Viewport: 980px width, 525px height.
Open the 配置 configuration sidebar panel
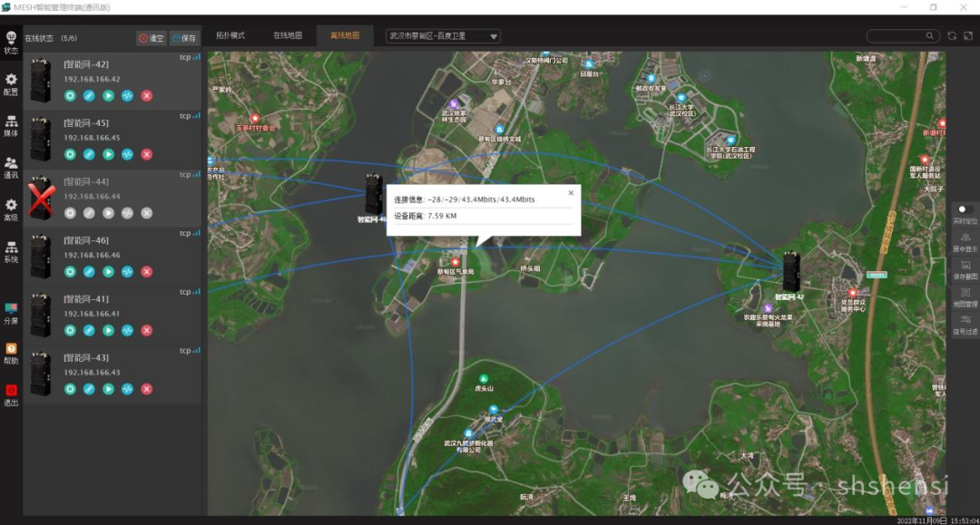click(x=11, y=84)
